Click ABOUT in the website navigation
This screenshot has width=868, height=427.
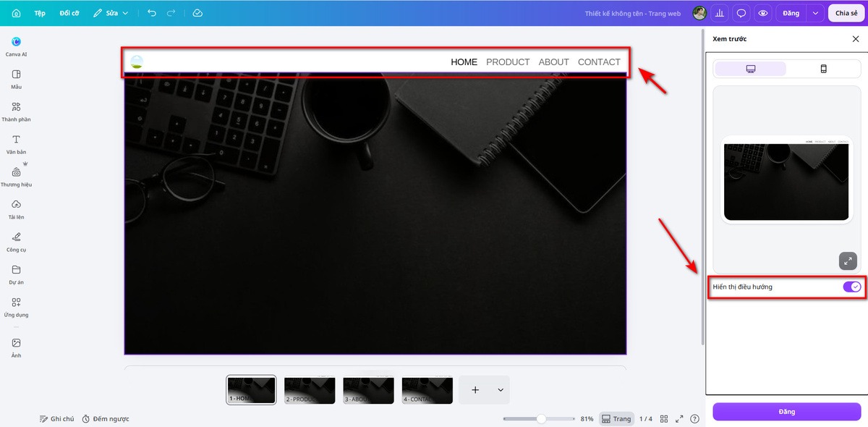(x=554, y=62)
